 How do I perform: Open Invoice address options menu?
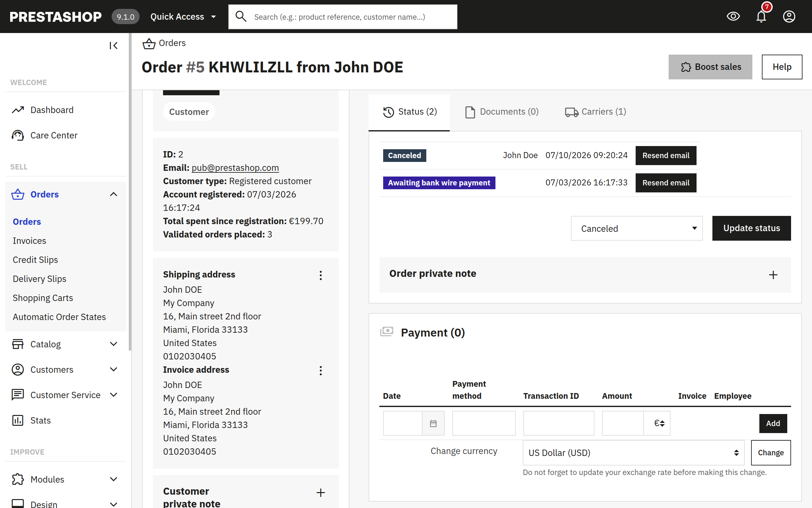(320, 371)
